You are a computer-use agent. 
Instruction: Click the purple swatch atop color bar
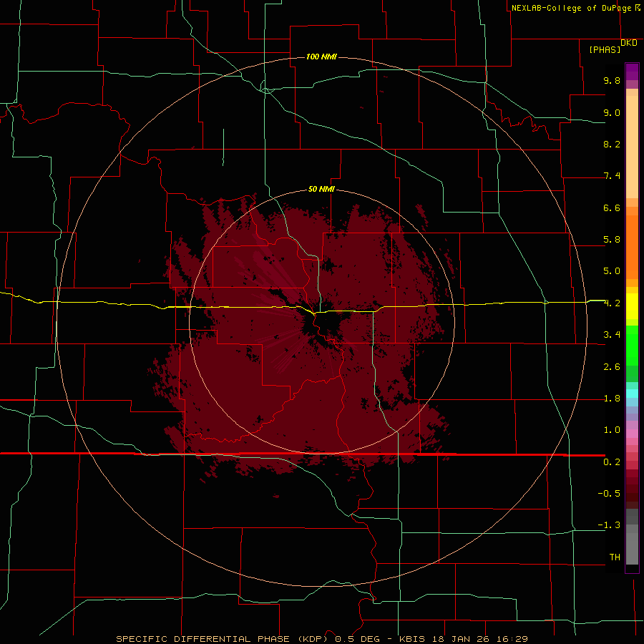point(632,72)
